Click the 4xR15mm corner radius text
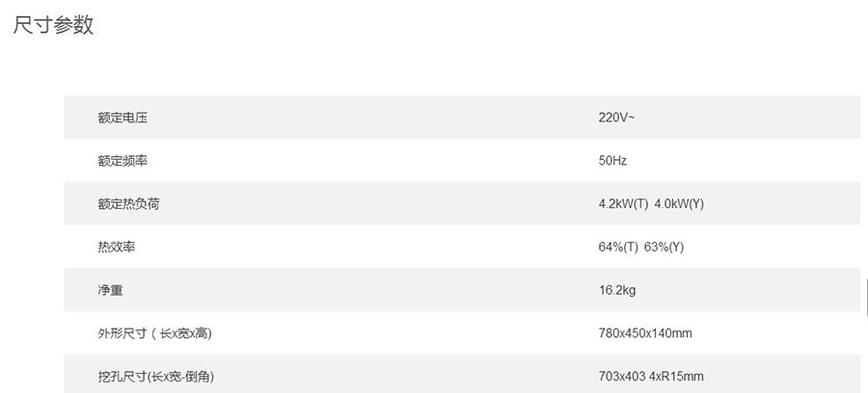868x393 pixels. [676, 377]
